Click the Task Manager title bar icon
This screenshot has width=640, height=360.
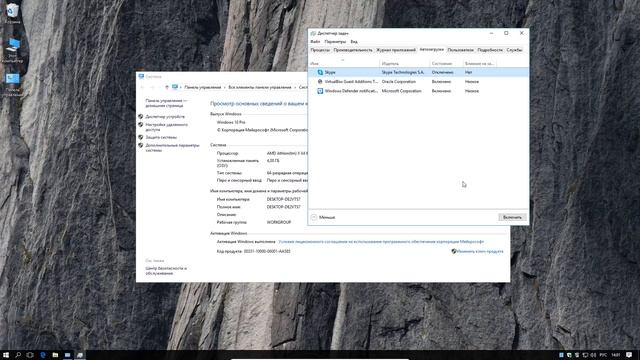click(x=313, y=33)
